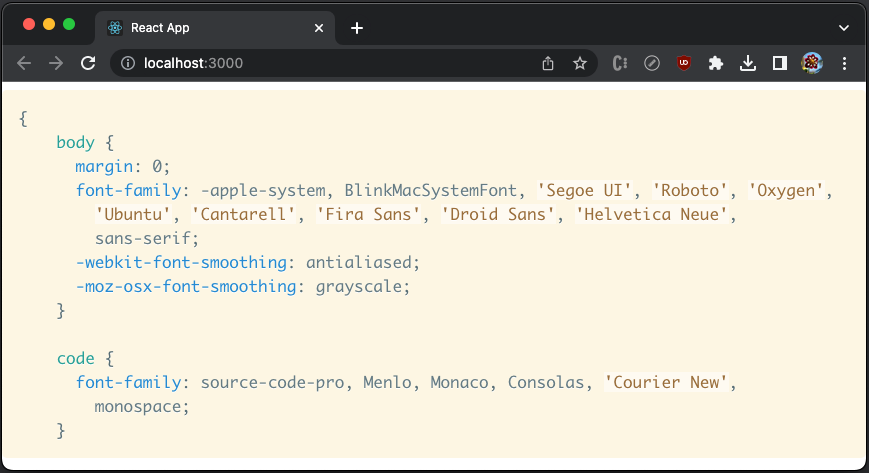Click the C-shaped extension icon
The width and height of the screenshot is (869, 473).
620,63
